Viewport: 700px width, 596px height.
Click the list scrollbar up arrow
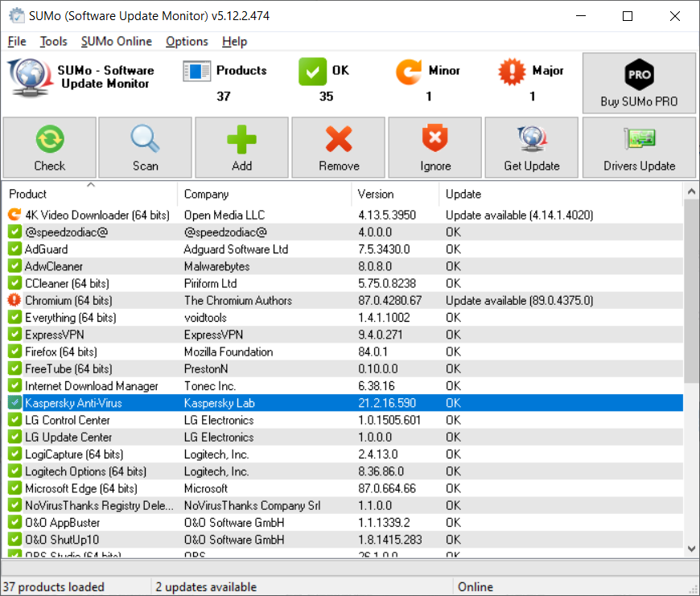(691, 191)
